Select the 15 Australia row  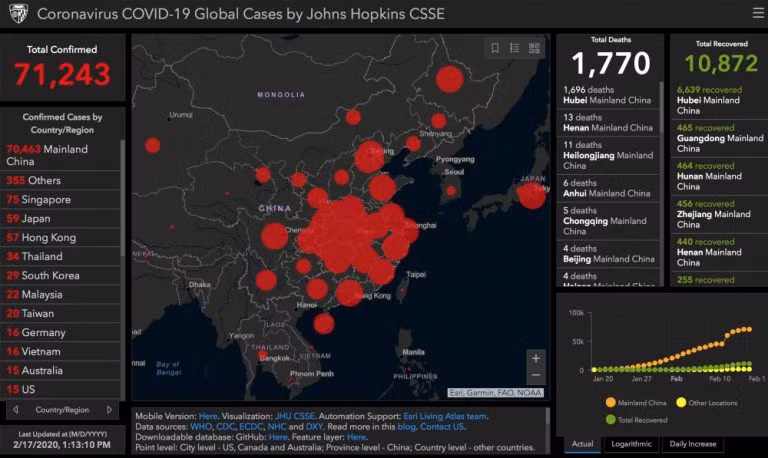click(x=60, y=370)
